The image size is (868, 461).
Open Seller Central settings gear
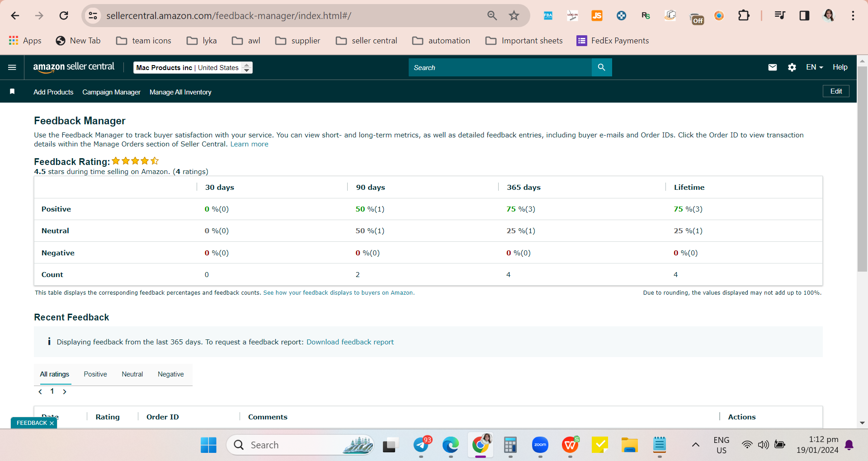pos(792,67)
